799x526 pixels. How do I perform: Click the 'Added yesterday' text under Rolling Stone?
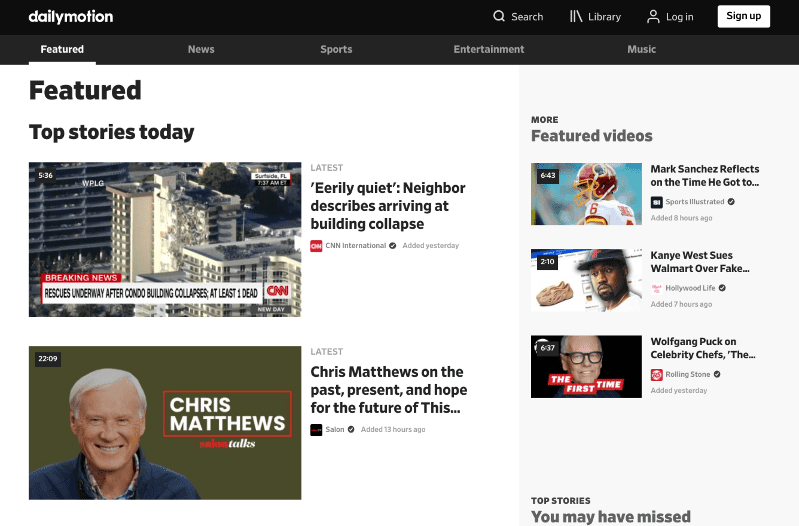[679, 390]
